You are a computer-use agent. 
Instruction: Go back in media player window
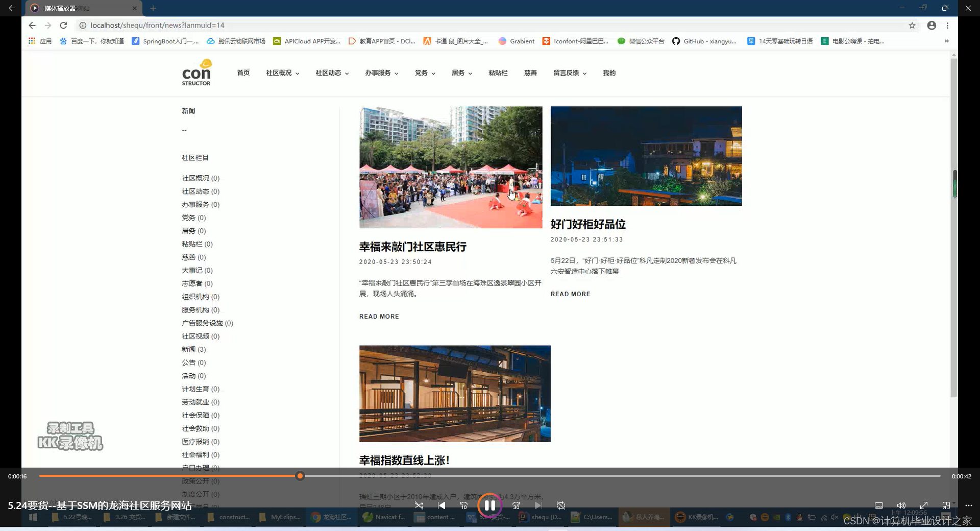(x=12, y=8)
